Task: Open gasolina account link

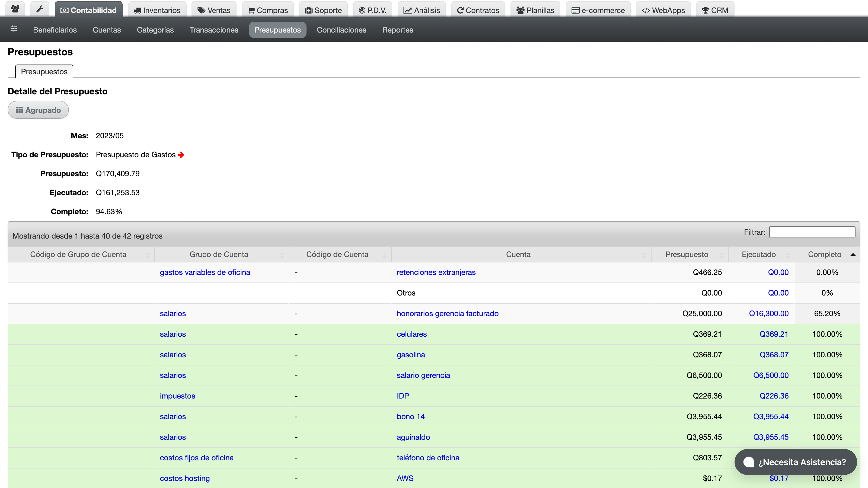Action: click(411, 355)
